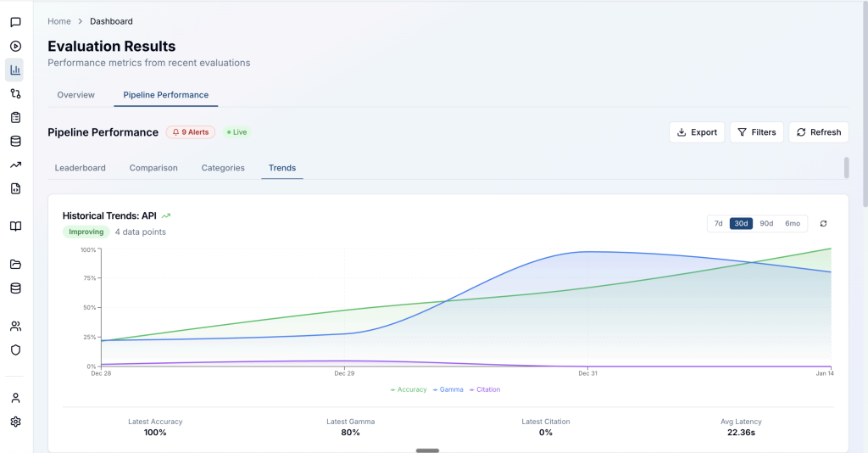Select the bar chart dashboard icon

tap(15, 70)
